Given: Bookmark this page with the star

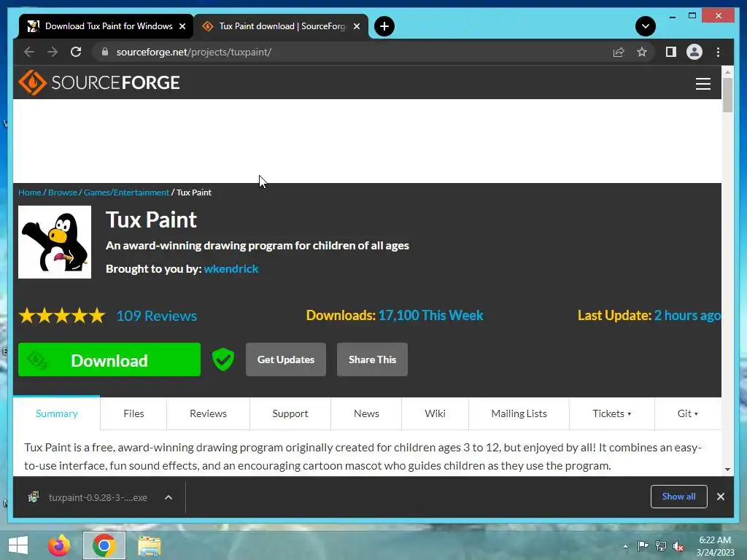Looking at the screenshot, I should click(642, 52).
